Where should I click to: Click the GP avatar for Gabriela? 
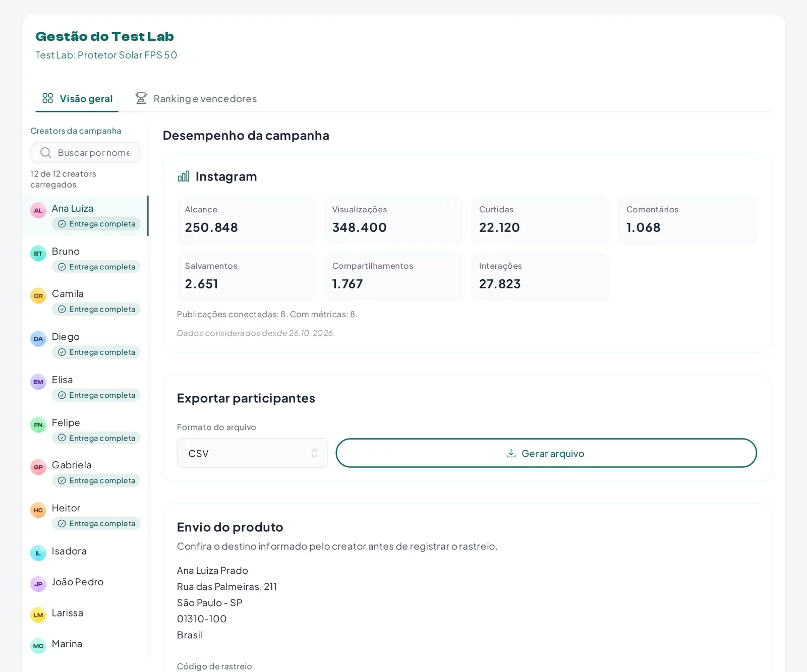tap(38, 467)
